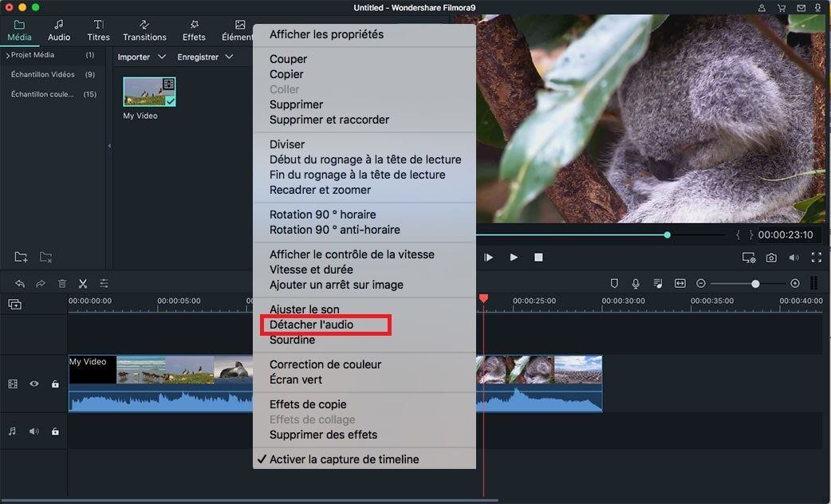Screen dimensions: 831x504
Task: Toggle the audio track lock
Action: (55, 431)
